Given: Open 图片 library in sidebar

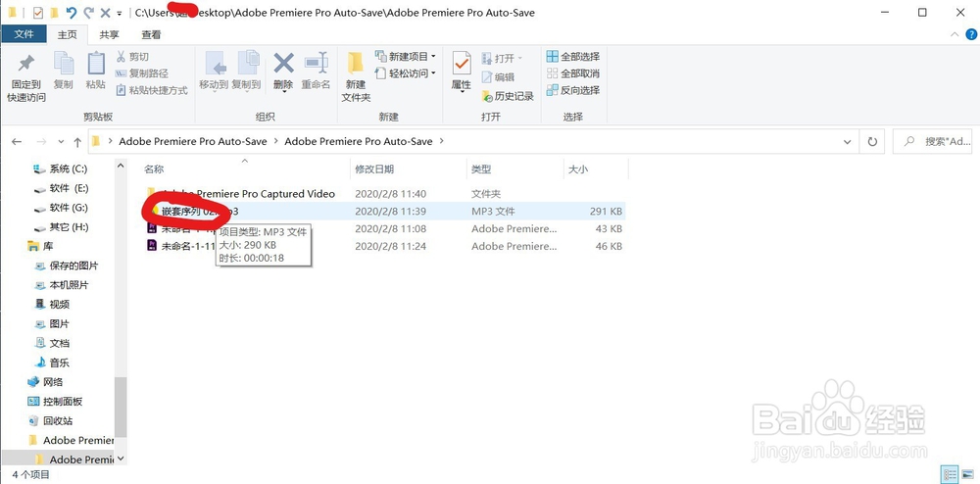Looking at the screenshot, I should (x=51, y=323).
